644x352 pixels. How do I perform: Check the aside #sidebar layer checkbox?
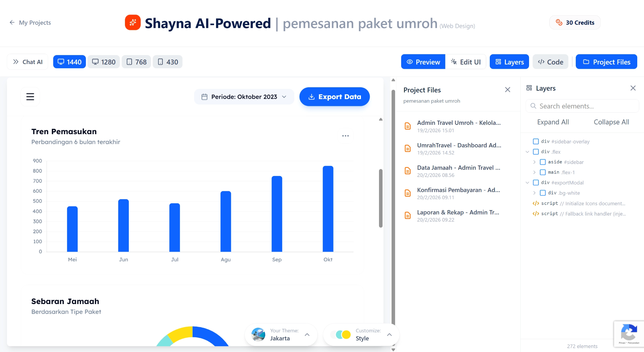point(543,162)
